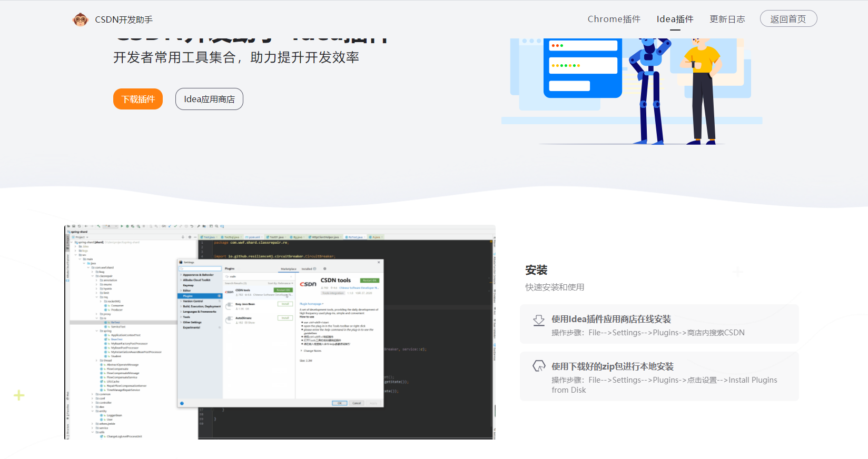The height and width of the screenshot is (459, 868).
Task: Select 使用Idea插件应用商店在线安装 heading
Action: coord(611,319)
